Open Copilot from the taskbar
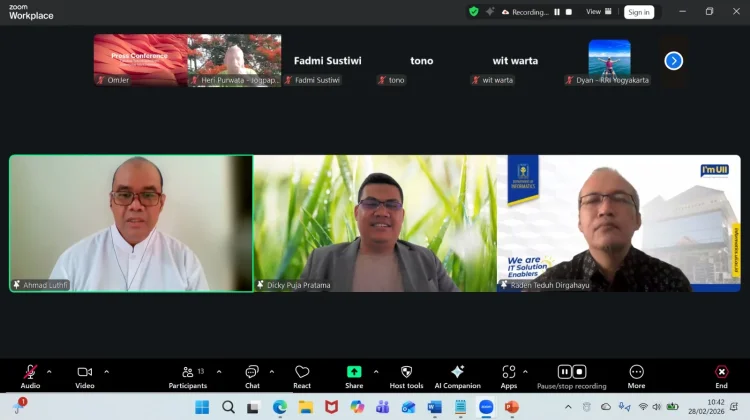 coord(357,407)
